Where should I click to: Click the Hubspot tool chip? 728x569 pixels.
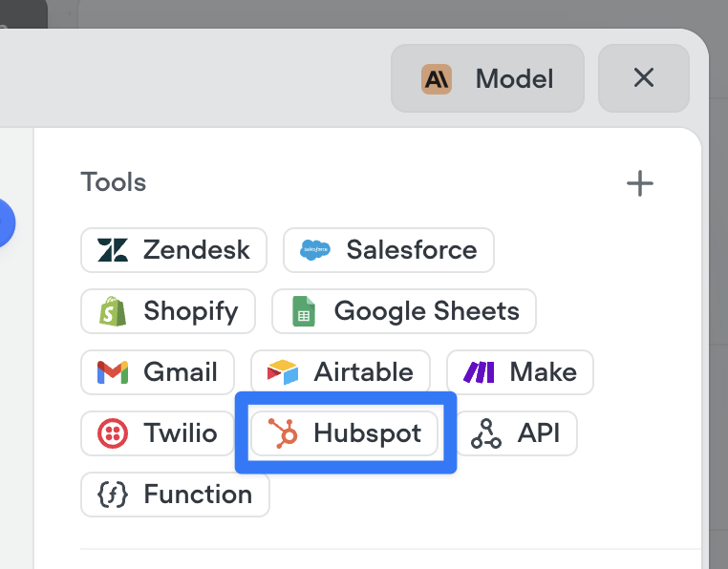pos(345,433)
